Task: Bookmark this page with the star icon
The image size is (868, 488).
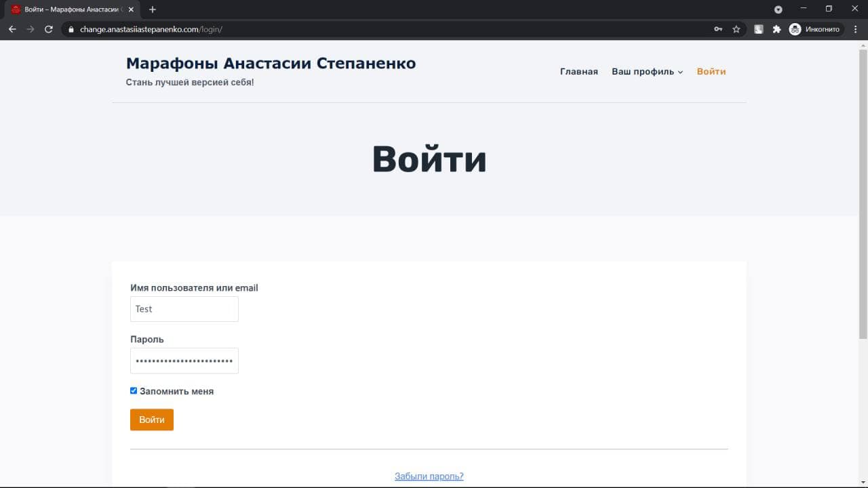Action: 736,29
